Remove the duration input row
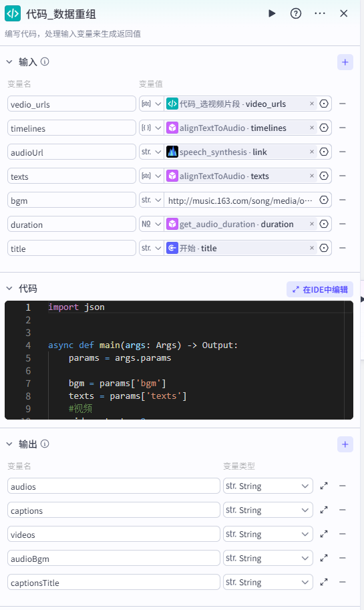This screenshot has width=364, height=610. (343, 224)
